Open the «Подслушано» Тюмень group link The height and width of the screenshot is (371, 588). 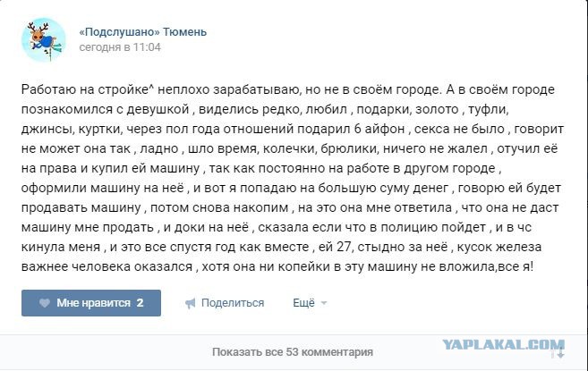pos(142,32)
